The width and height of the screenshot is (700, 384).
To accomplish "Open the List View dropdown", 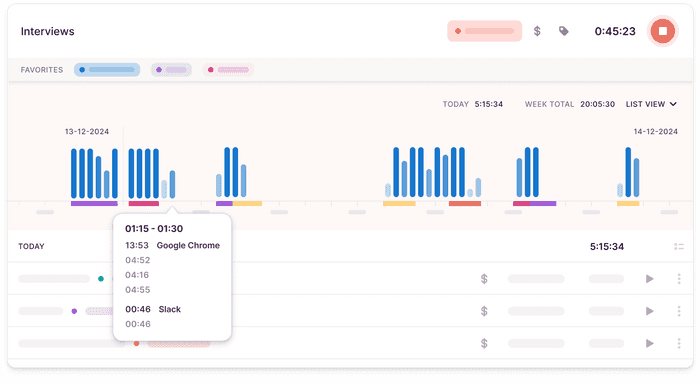I will pyautogui.click(x=651, y=104).
